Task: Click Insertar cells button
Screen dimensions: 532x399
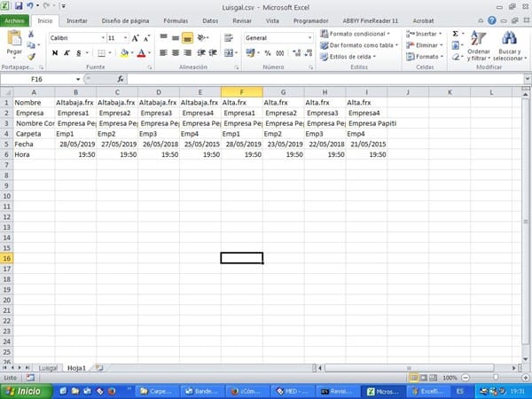Action: point(424,34)
